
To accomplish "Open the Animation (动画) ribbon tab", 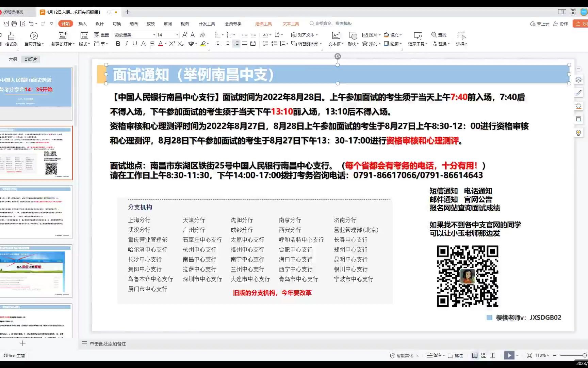I will tap(133, 24).
